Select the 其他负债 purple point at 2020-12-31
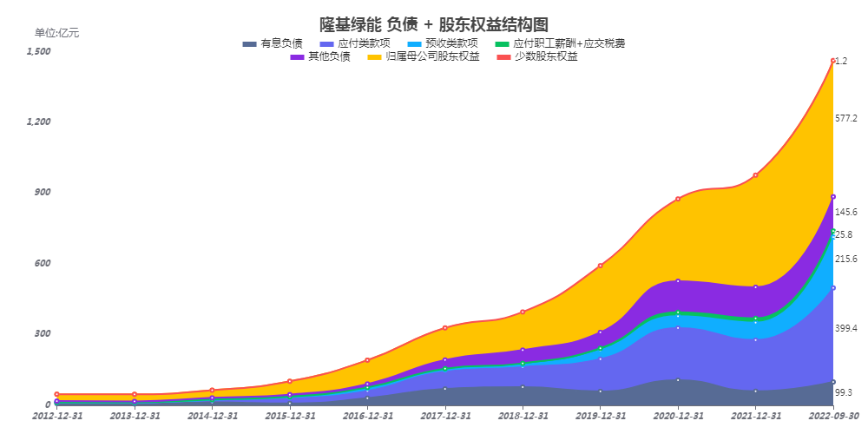 pos(678,280)
